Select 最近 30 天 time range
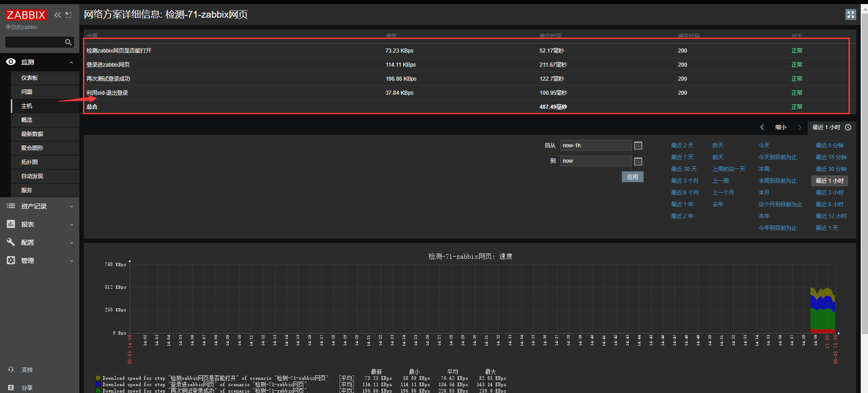This screenshot has height=393, width=868. point(684,169)
